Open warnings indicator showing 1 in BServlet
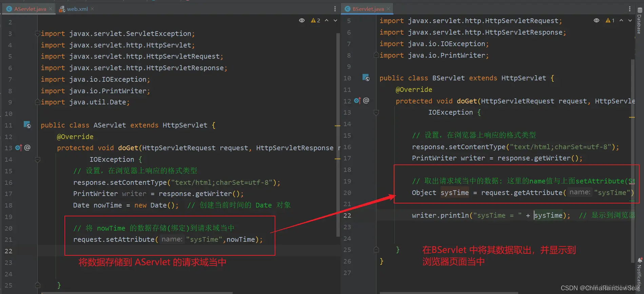 (x=610, y=21)
